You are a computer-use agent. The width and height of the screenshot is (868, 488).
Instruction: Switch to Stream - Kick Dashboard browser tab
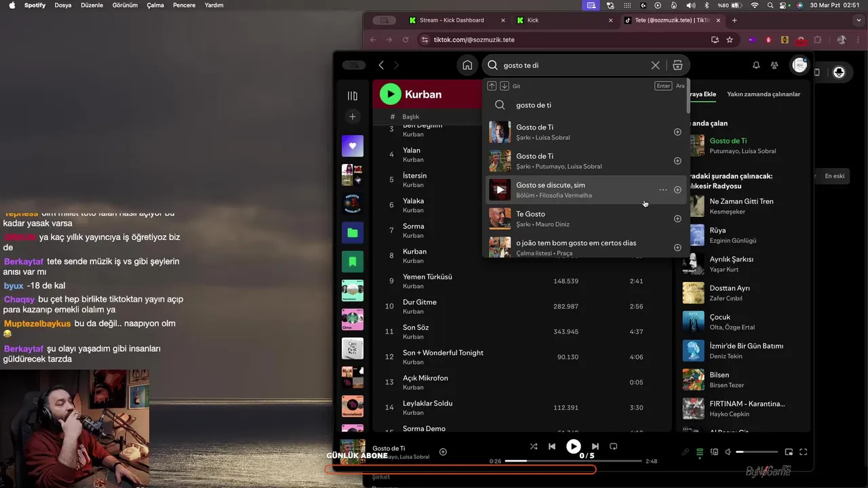[x=457, y=20]
